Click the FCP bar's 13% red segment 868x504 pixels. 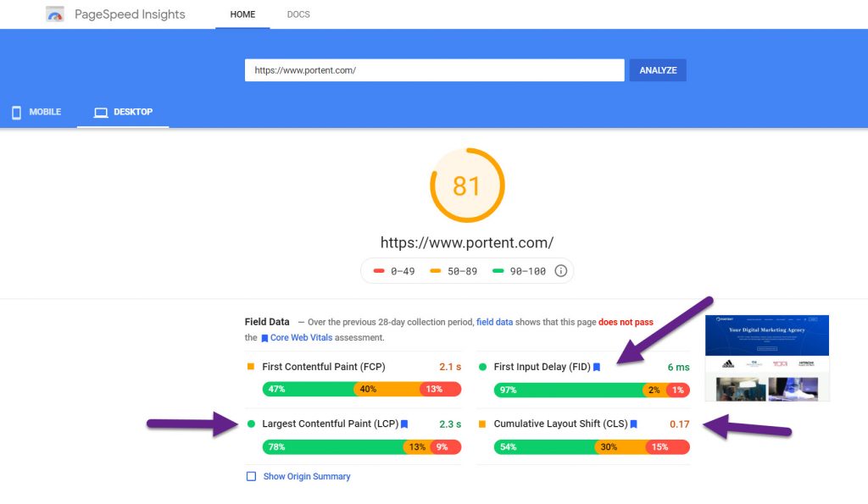(x=441, y=390)
